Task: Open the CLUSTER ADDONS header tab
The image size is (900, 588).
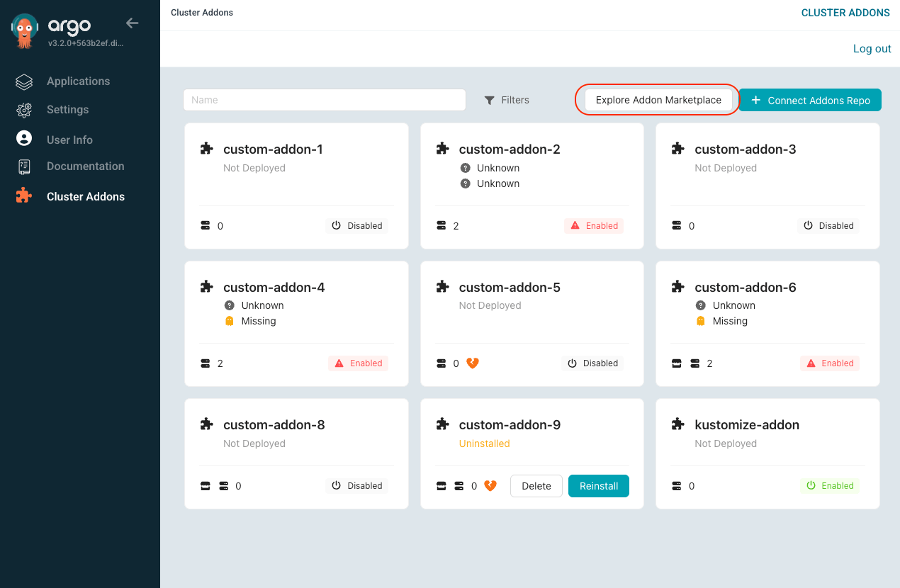Action: click(x=845, y=12)
